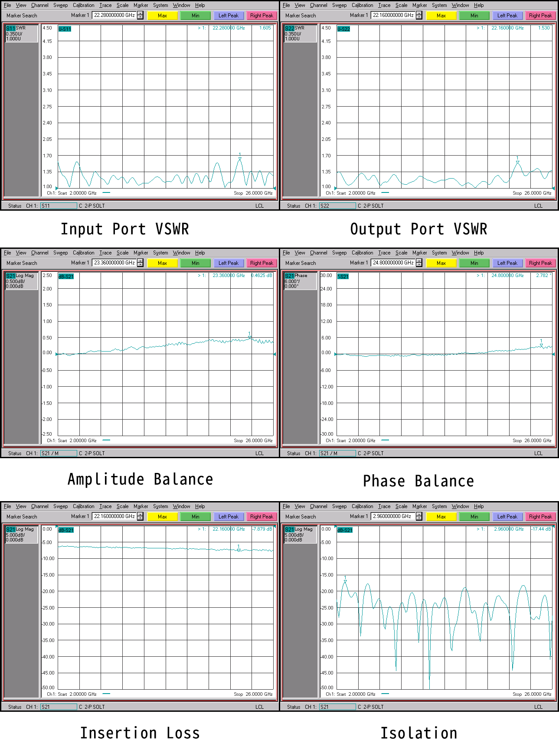Step down Marker 1 frequency in Isolation window
Screen dimensions: 559x756
click(419, 518)
